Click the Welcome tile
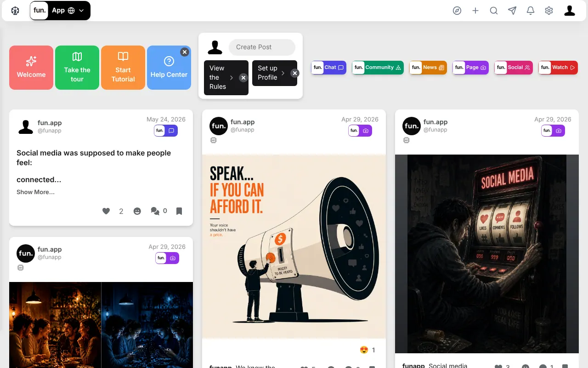This screenshot has height=368, width=588. point(31,68)
